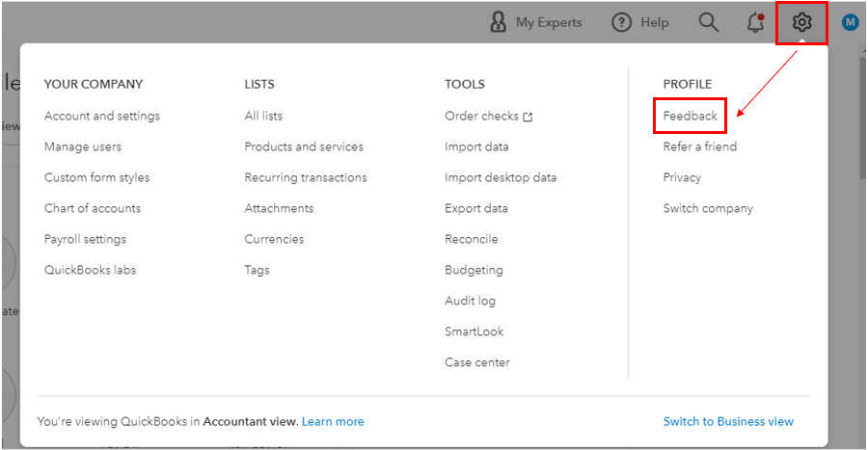868x450 pixels.
Task: Select Manage users
Action: pyautogui.click(x=83, y=147)
